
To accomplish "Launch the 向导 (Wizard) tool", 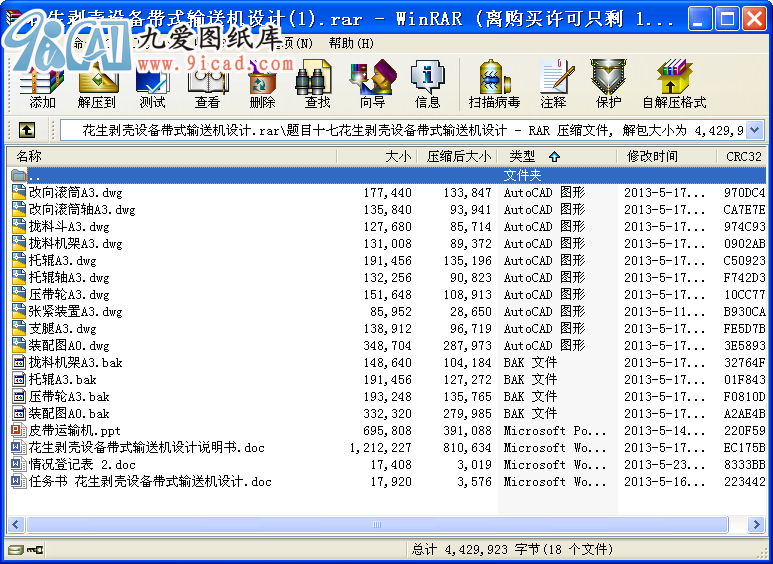I will pyautogui.click(x=373, y=84).
